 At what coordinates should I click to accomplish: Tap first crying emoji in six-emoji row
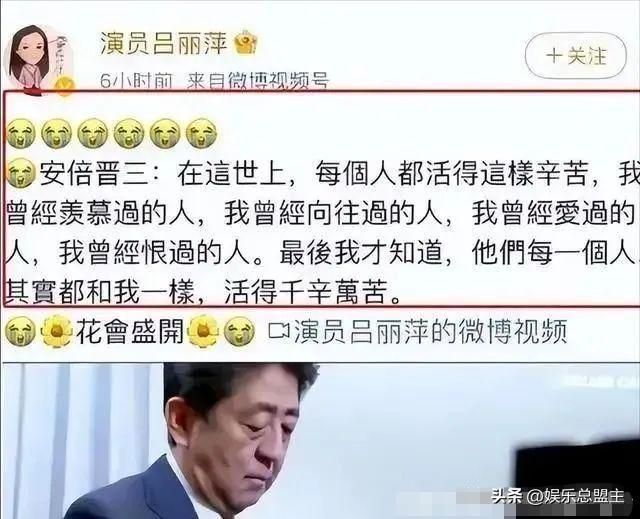click(21, 133)
